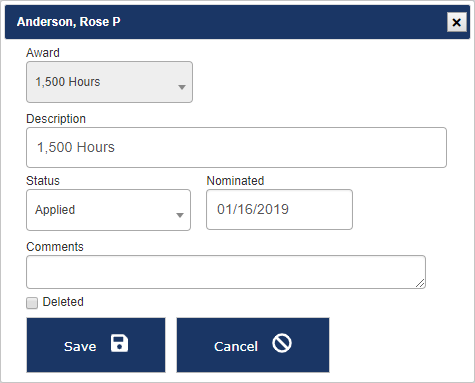Click the Save button text
Screen dimensions: 475x383
(x=80, y=347)
